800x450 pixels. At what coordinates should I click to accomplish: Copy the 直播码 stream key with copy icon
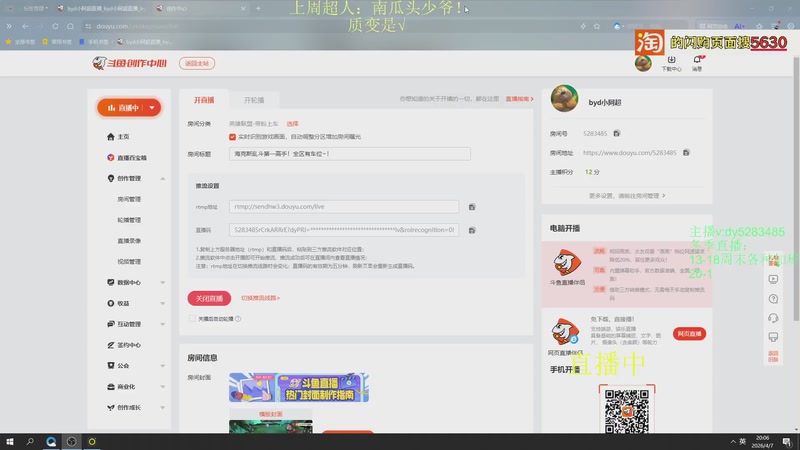click(472, 230)
